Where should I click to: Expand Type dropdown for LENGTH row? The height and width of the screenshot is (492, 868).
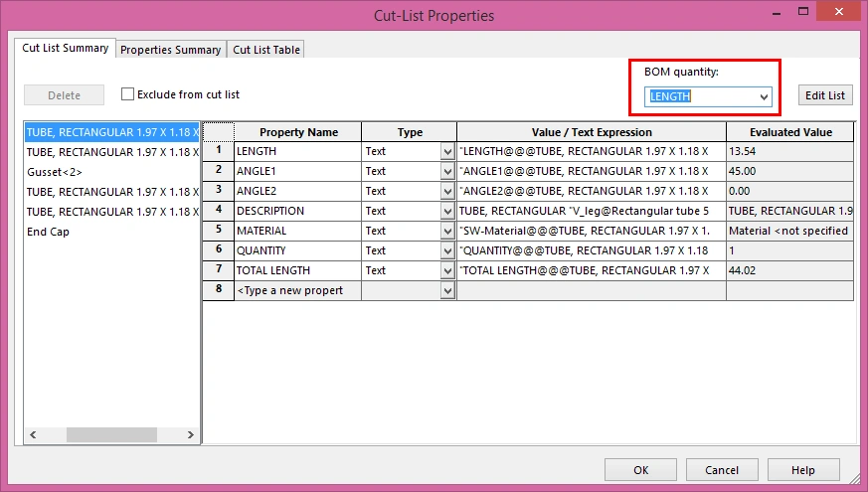click(x=447, y=152)
